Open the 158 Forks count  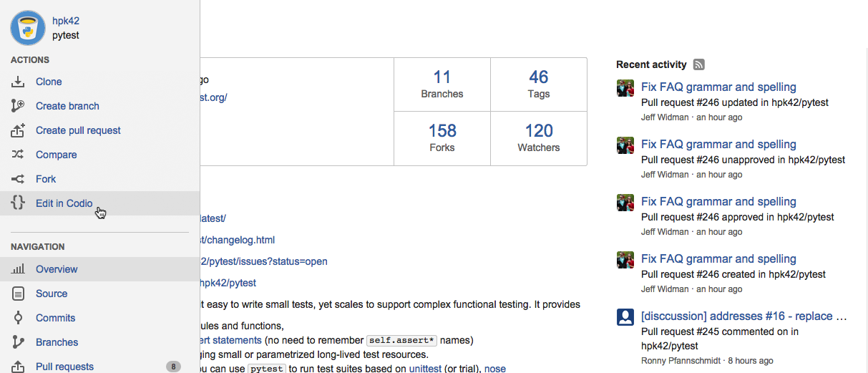pos(442,137)
